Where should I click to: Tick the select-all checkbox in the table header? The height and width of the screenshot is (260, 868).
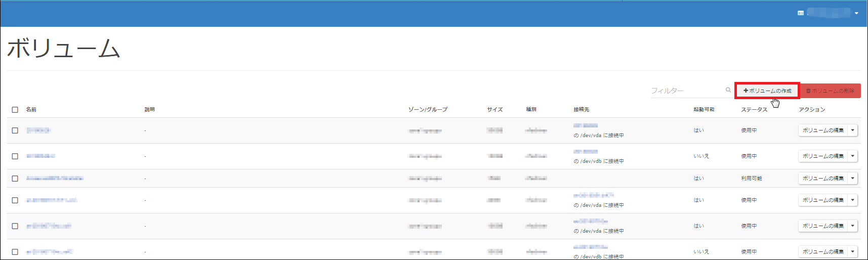(15, 110)
